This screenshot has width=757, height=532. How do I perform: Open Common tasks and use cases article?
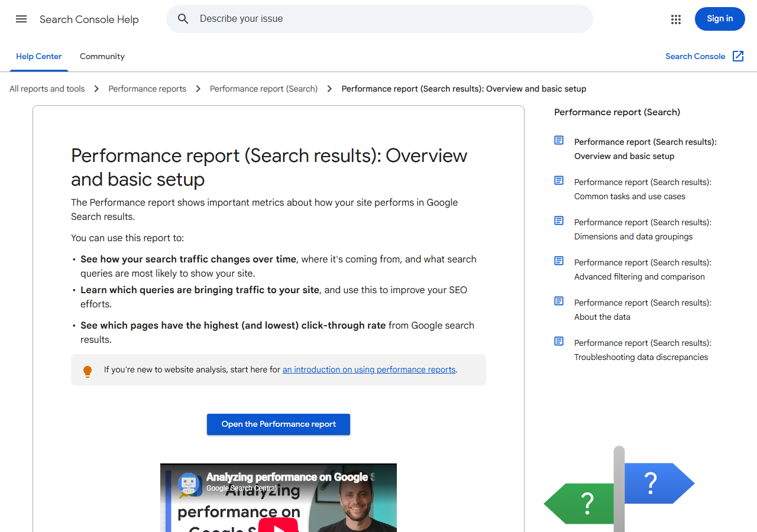643,189
